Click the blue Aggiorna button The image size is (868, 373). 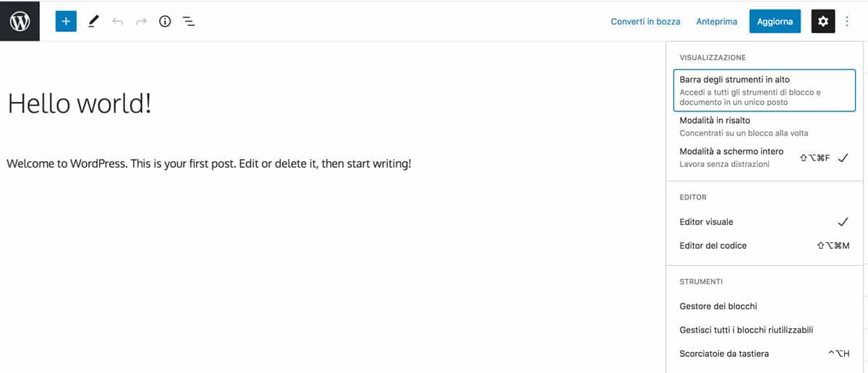pyautogui.click(x=775, y=22)
